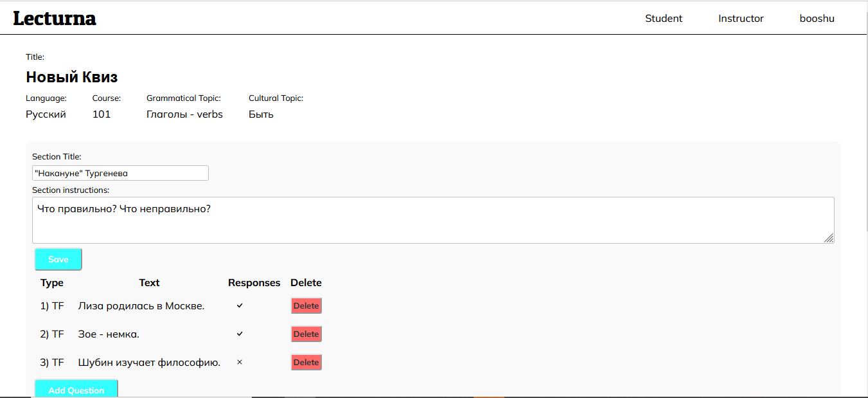Click the grammatical topic "Глаголы - verbs"

point(185,114)
